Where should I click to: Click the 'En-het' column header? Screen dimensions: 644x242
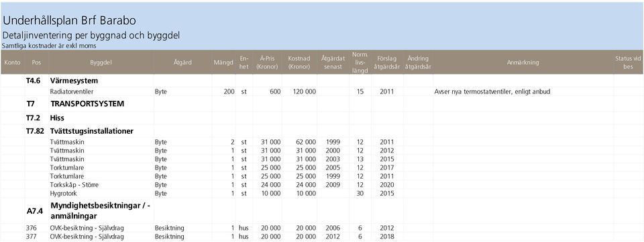tap(244, 62)
